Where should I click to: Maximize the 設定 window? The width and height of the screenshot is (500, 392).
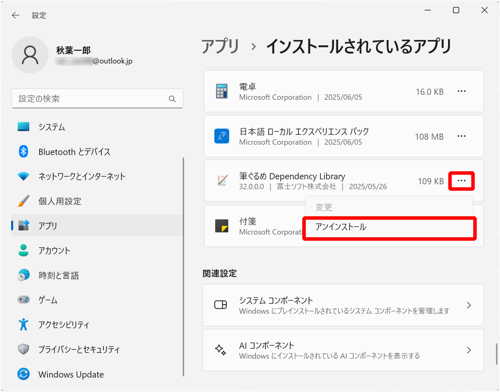[x=456, y=10]
